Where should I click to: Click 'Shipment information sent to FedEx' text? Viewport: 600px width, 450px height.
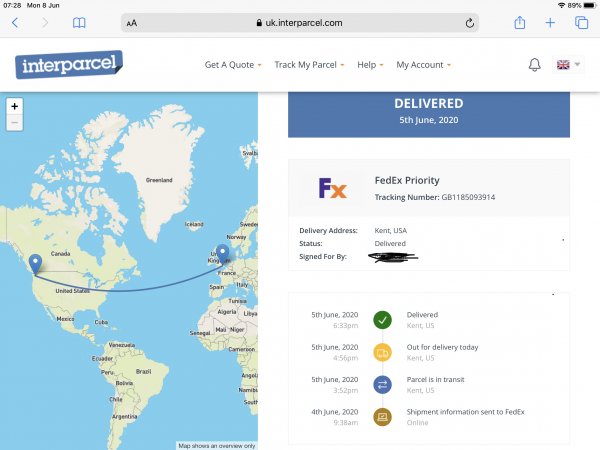point(465,412)
